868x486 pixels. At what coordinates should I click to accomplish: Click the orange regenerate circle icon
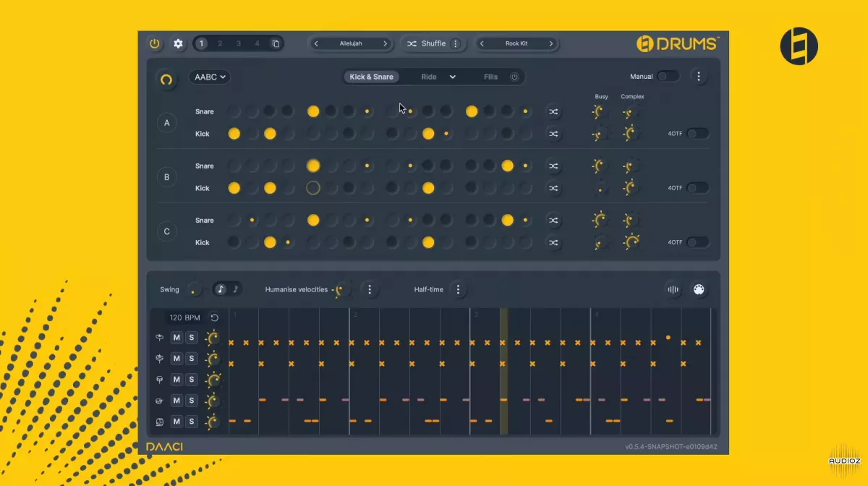coord(167,80)
